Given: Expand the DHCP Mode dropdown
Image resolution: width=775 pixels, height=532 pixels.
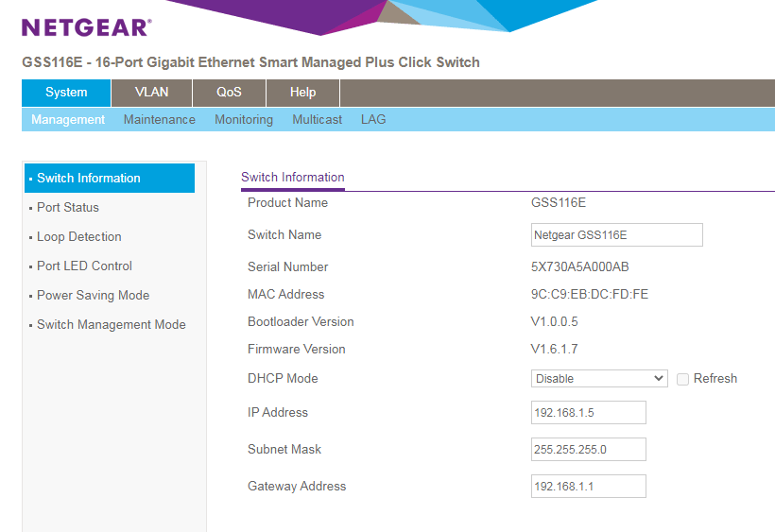Looking at the screenshot, I should point(599,379).
